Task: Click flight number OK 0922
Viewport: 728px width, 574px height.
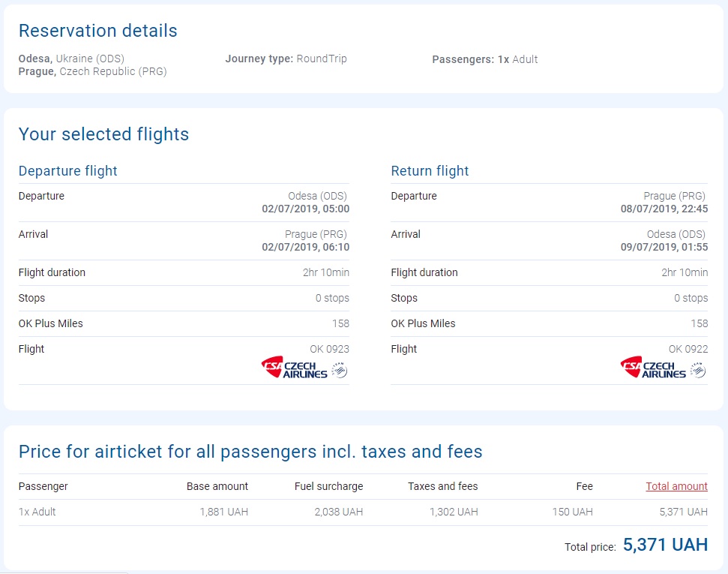Action: pyautogui.click(x=688, y=349)
